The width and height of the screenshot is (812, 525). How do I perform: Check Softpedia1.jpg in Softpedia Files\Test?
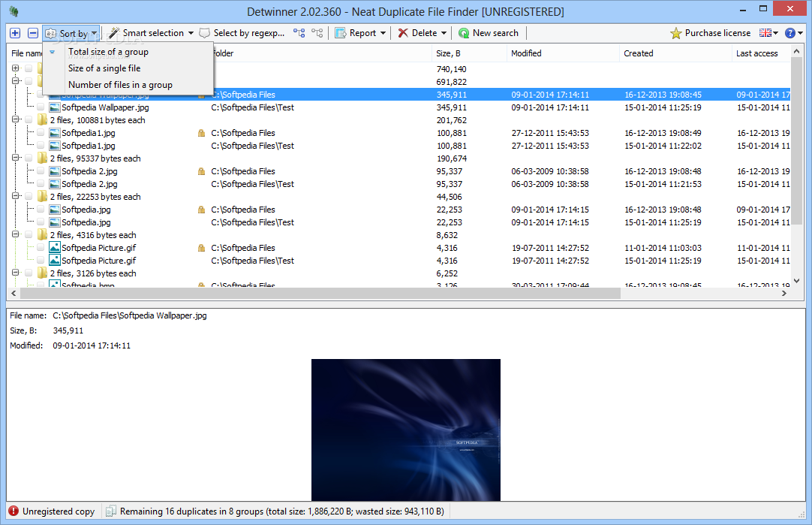pos(41,146)
